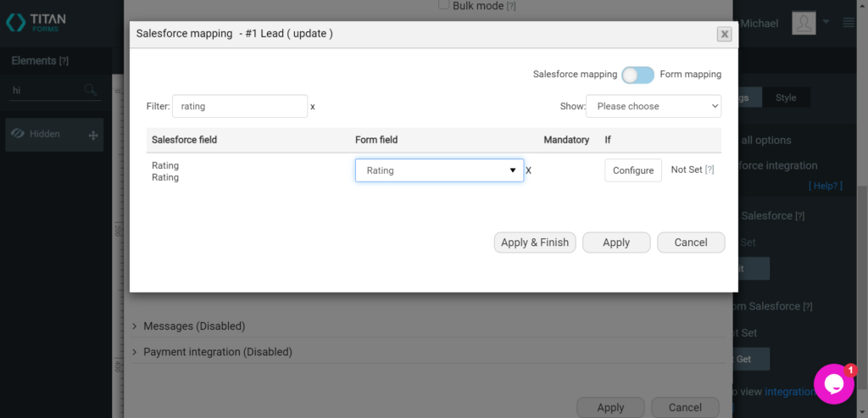This screenshot has width=868, height=418.
Task: Clear the filter using the x beside it
Action: point(313,107)
